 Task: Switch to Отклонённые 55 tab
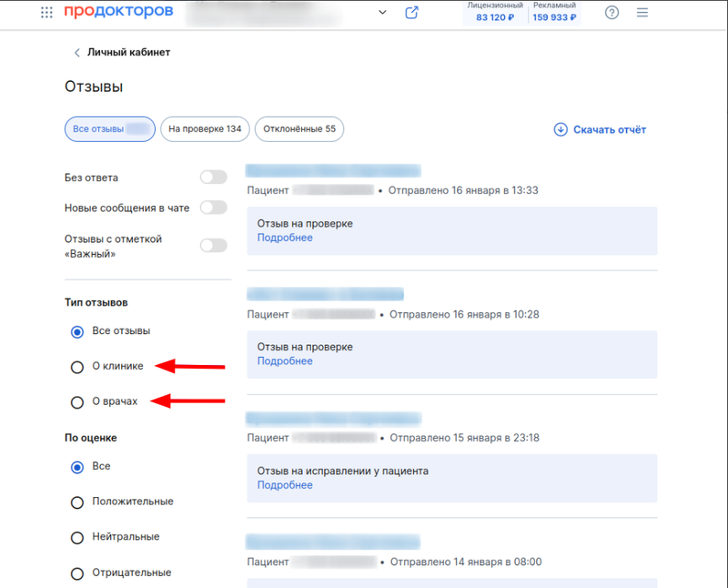(x=299, y=129)
